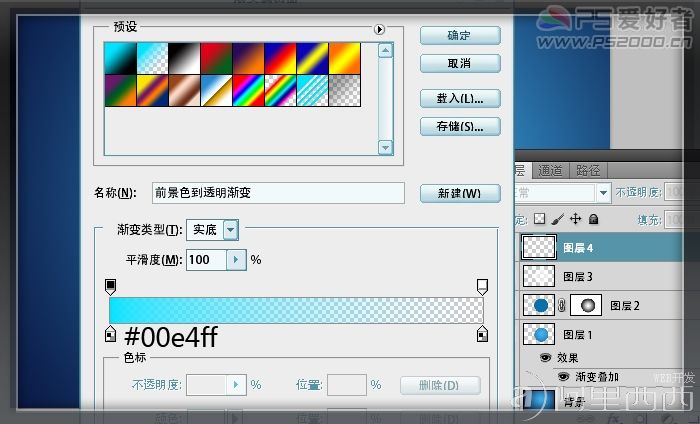Click the lock image pixels brush icon

[557, 219]
